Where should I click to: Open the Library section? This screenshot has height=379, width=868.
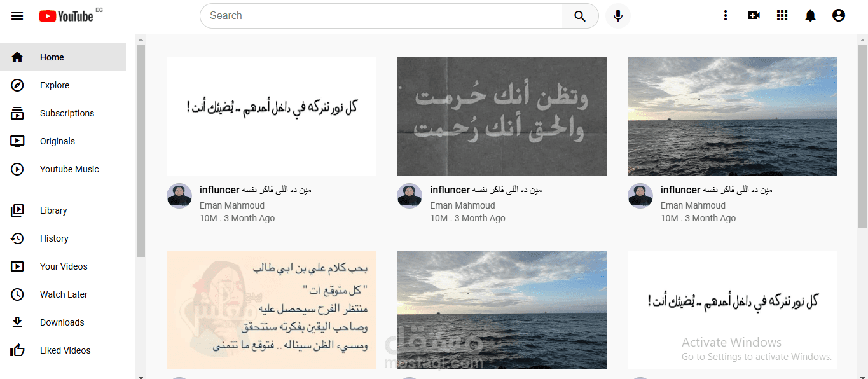click(18, 210)
